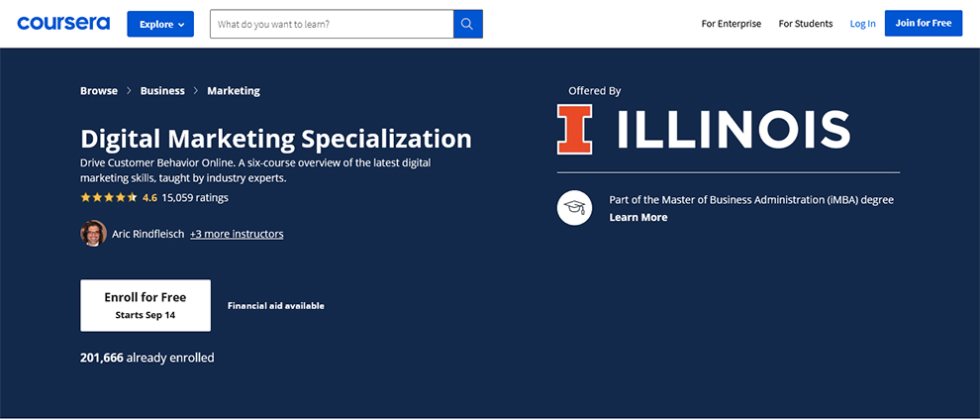Click Enroll for Free button
This screenshot has height=420, width=980.
pos(146,306)
